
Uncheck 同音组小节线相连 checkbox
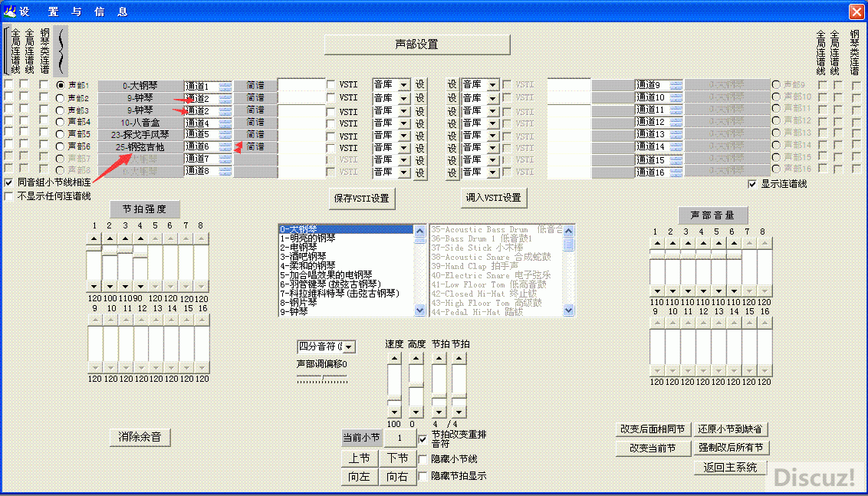pos(8,182)
